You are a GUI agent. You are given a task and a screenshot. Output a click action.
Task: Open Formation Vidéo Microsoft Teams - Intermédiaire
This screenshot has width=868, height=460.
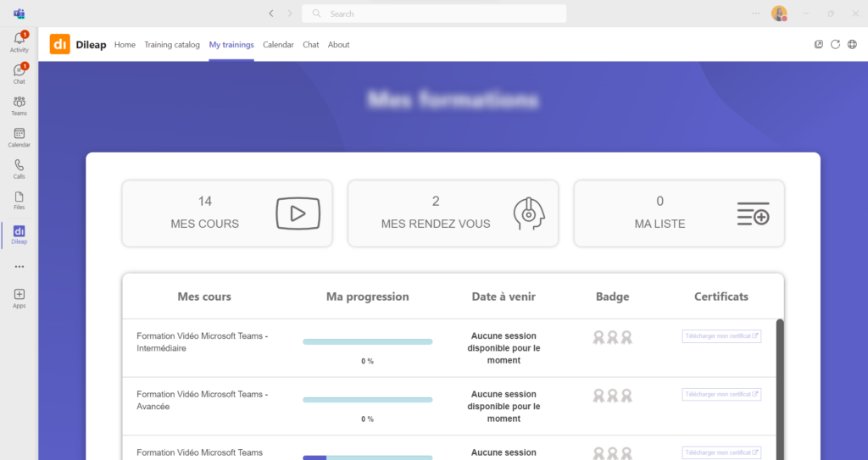[x=202, y=342]
